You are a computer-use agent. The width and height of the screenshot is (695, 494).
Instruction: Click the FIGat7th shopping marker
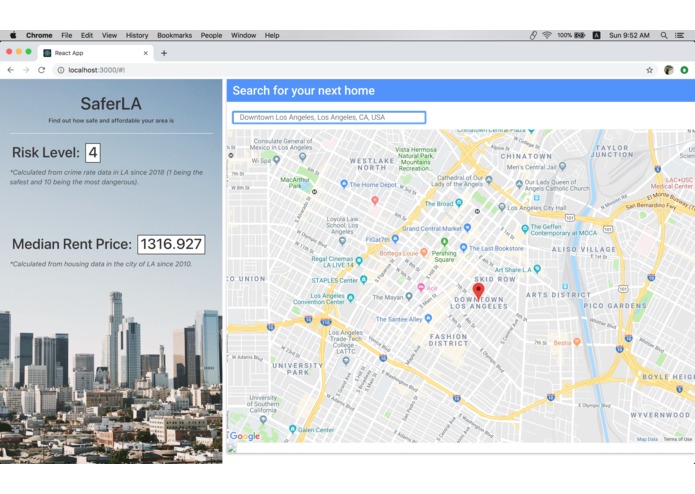click(x=395, y=239)
